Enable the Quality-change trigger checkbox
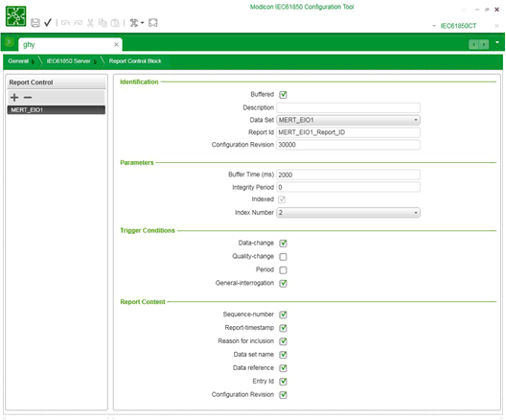Screen dimensions: 506x420 pyautogui.click(x=283, y=257)
